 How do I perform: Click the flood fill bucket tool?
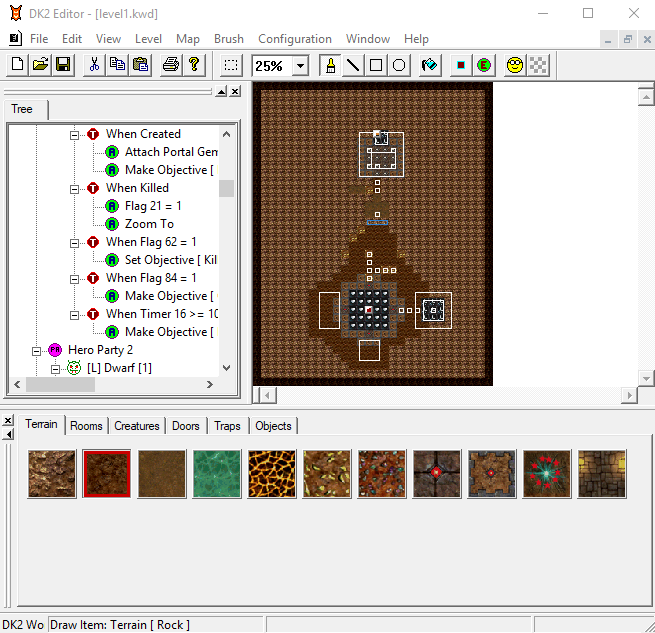point(430,65)
